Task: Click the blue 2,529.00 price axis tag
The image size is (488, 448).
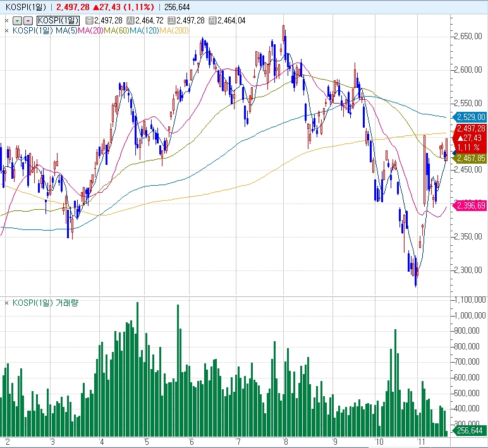Action: (x=470, y=117)
